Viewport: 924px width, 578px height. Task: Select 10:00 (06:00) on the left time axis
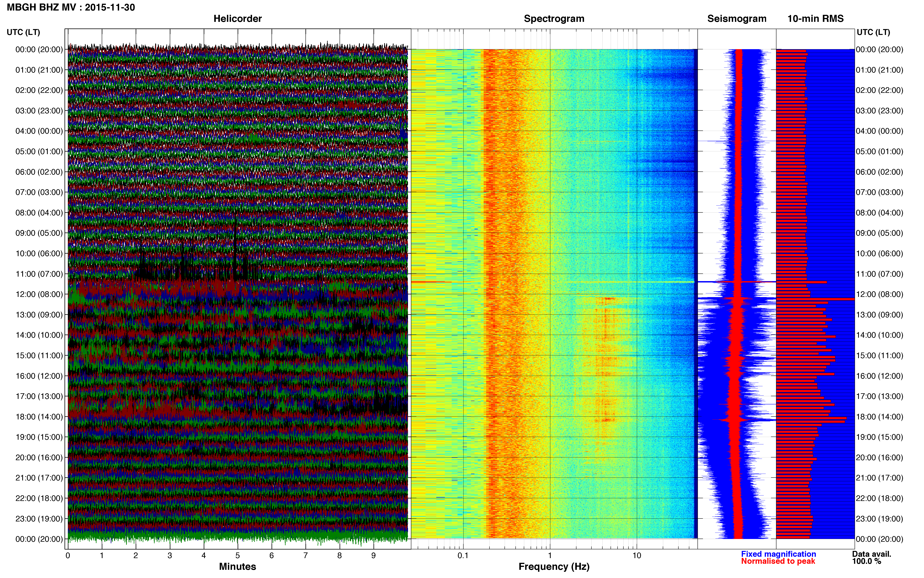39,253
